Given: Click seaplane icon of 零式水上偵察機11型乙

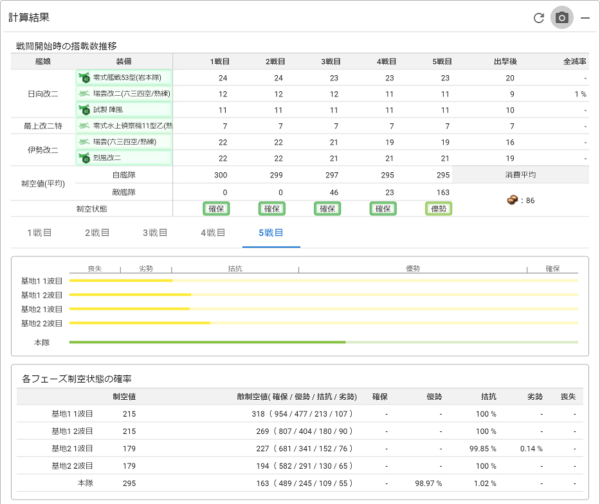Looking at the screenshot, I should [84, 126].
